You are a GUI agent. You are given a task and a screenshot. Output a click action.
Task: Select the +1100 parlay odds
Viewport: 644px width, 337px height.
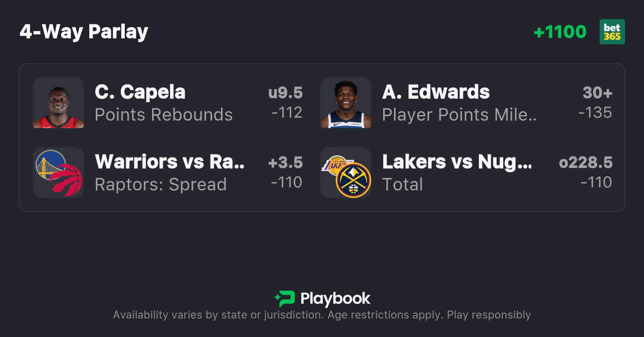[x=560, y=32]
